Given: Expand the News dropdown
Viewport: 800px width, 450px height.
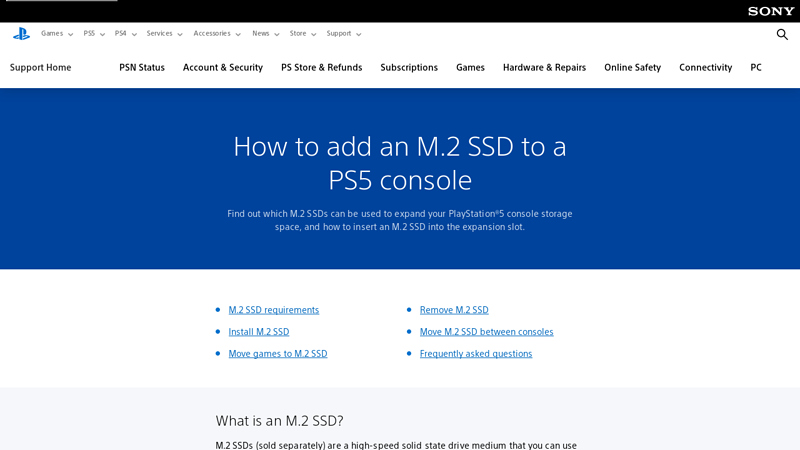Looking at the screenshot, I should (x=265, y=34).
